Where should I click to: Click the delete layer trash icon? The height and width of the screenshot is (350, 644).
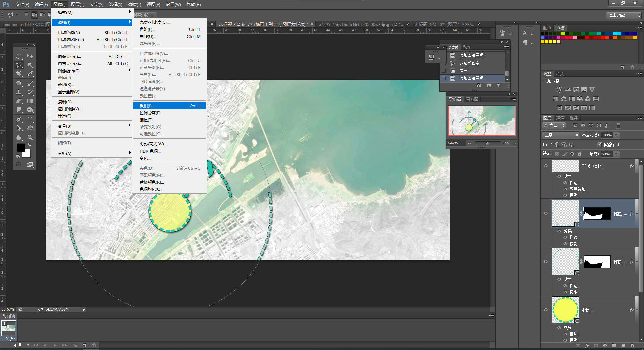coord(632,345)
